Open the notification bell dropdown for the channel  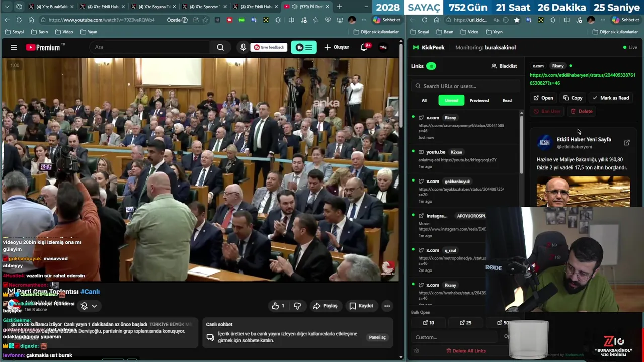pos(89,306)
